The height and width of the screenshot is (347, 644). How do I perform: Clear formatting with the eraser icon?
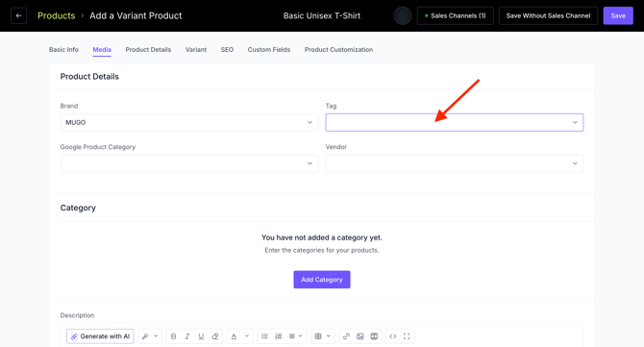215,336
